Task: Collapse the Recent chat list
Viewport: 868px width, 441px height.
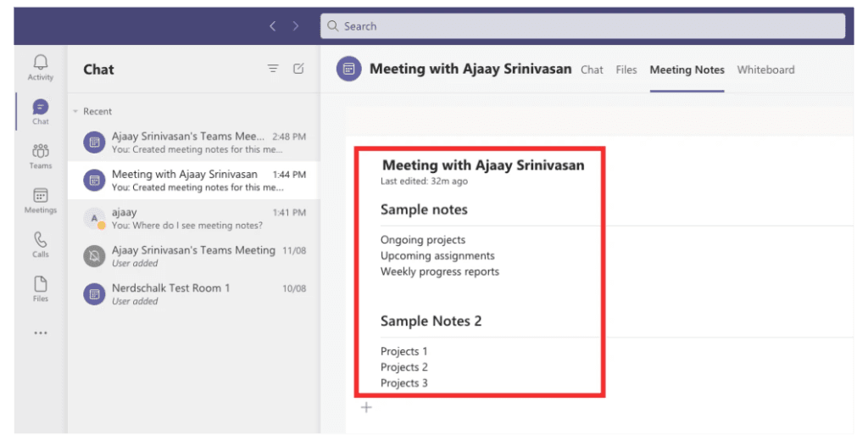Action: (75, 111)
